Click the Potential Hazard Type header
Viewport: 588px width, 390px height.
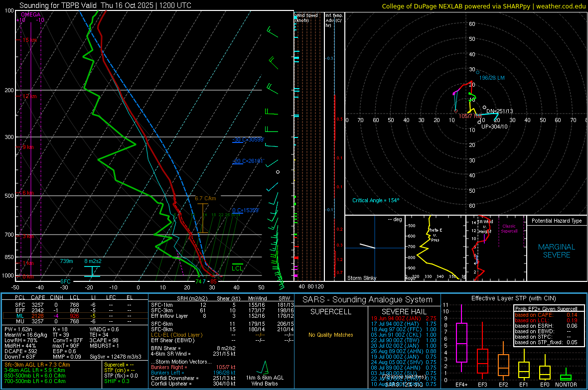(x=557, y=221)
